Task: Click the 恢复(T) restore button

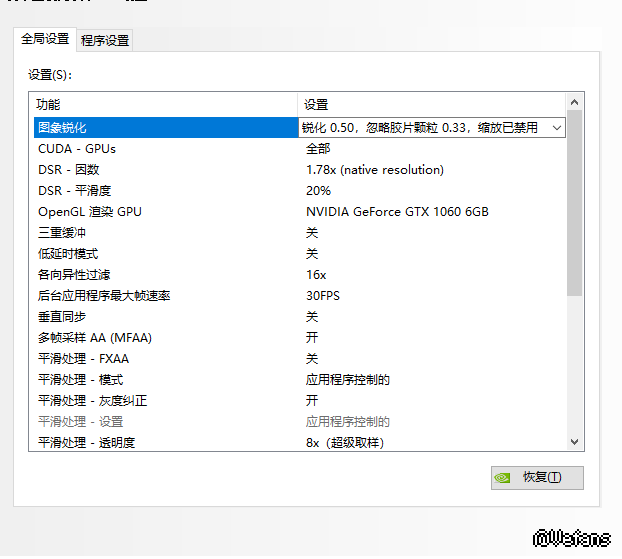Action: coord(537,478)
